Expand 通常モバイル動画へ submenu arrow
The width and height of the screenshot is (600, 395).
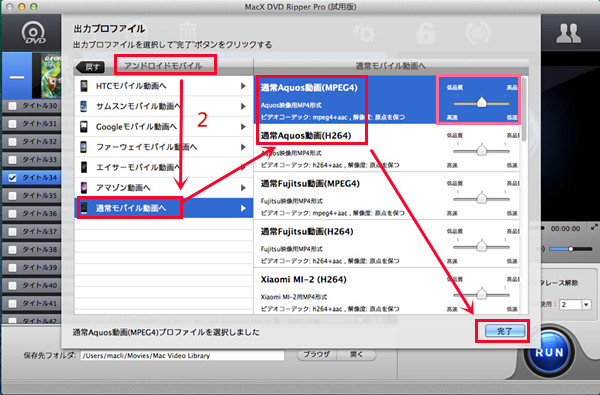coord(243,208)
